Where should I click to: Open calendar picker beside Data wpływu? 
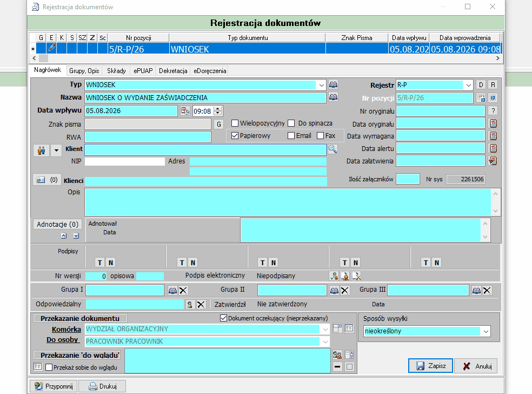(x=185, y=111)
